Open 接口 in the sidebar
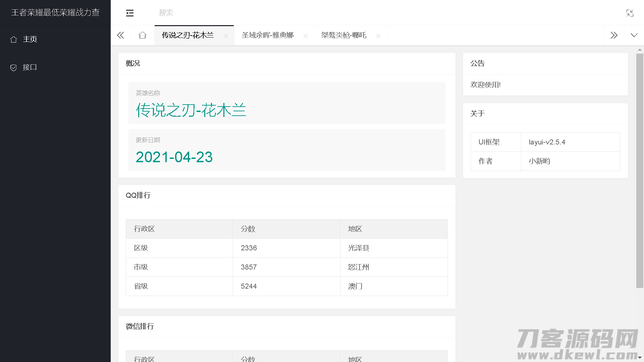 click(x=30, y=67)
